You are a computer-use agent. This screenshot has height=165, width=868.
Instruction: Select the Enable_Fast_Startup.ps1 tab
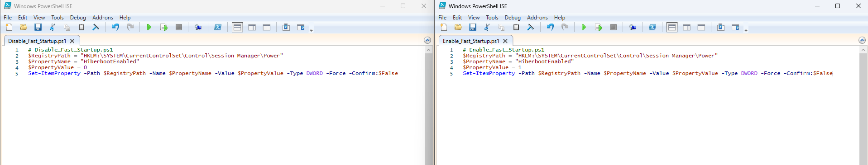(x=471, y=41)
